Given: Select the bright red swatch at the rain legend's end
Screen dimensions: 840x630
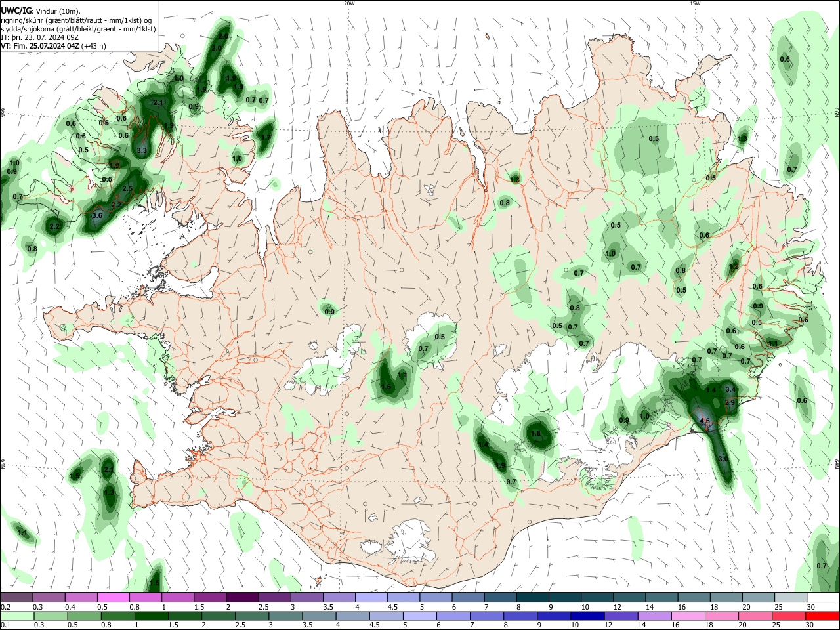Looking at the screenshot, I should pos(822,616).
